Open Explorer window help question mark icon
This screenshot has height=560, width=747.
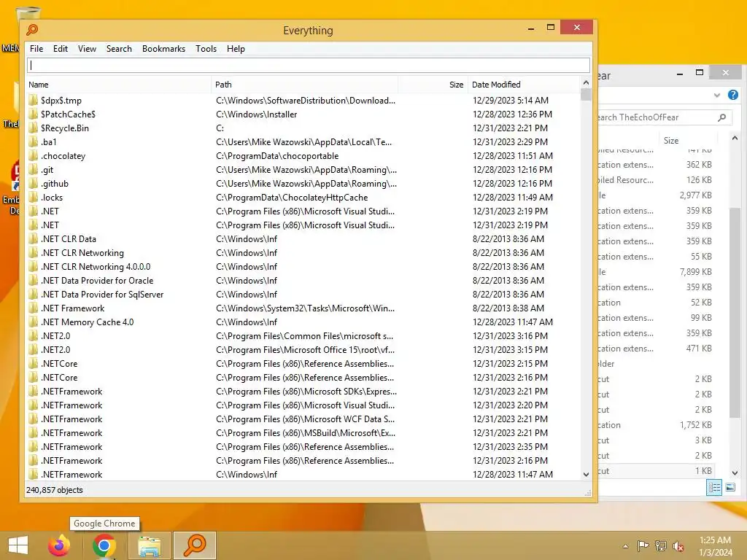pos(732,95)
